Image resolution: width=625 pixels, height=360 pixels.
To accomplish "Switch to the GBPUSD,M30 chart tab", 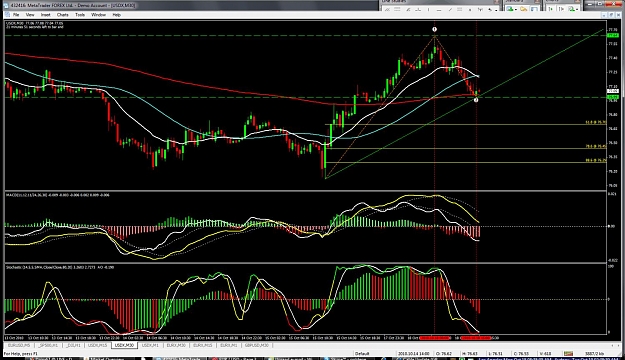I will (x=257, y=345).
